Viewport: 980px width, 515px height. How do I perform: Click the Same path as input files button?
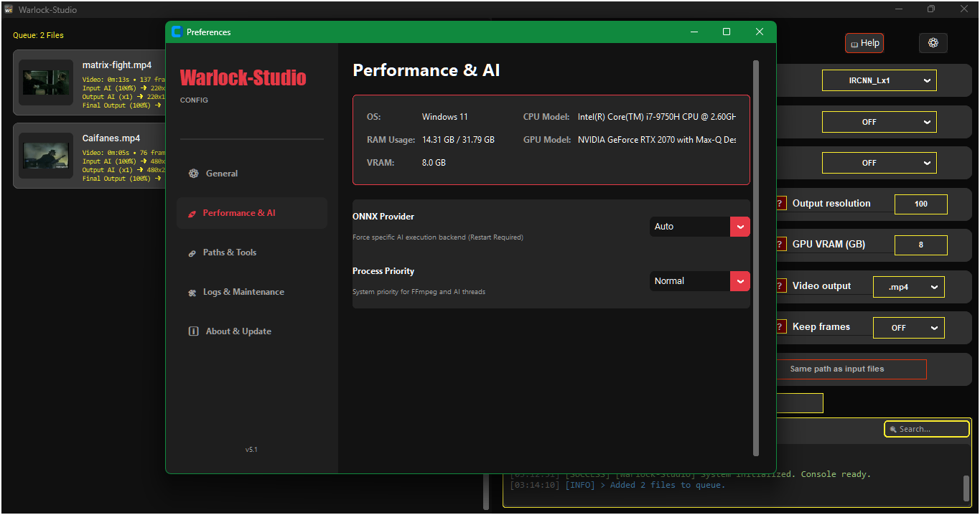click(851, 369)
